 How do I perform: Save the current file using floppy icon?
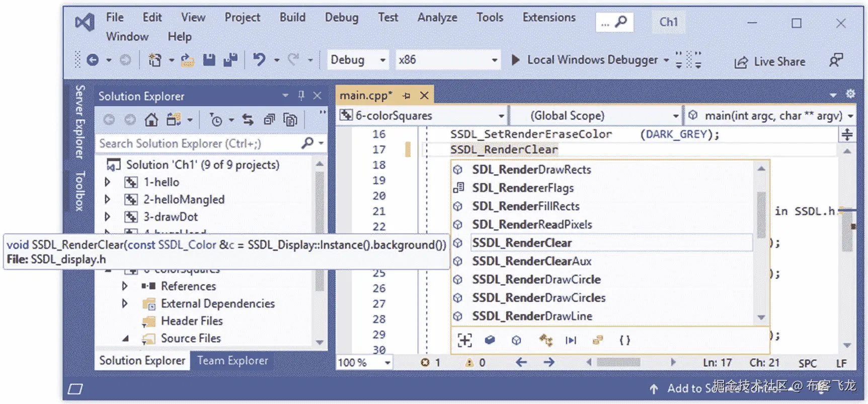(209, 60)
